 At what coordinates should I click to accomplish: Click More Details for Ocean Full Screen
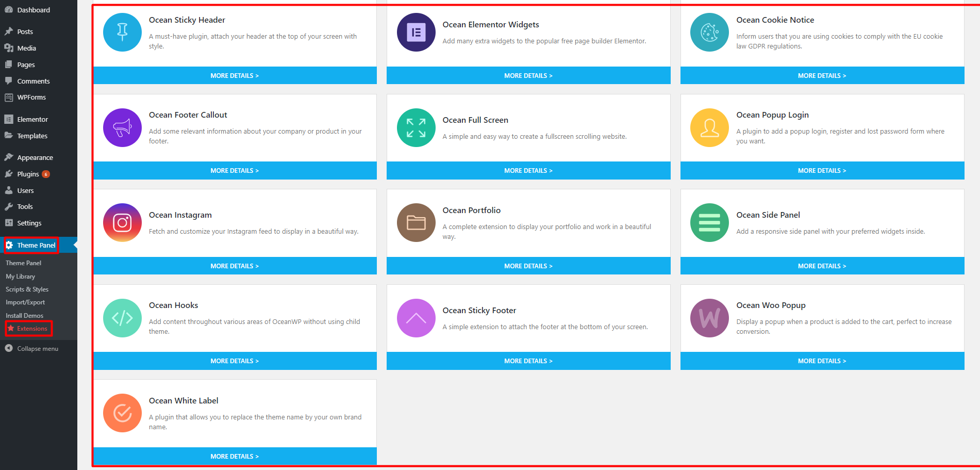point(528,170)
